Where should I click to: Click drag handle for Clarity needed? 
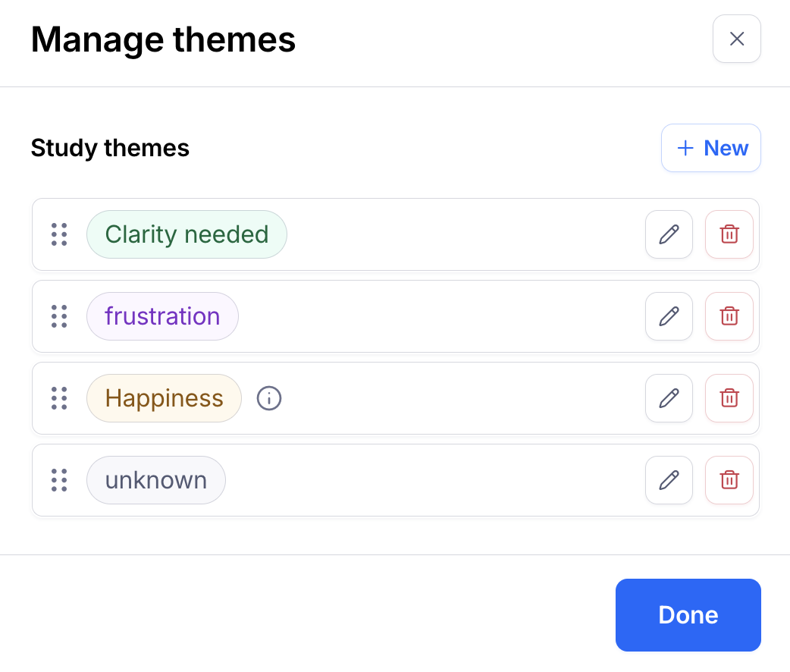(59, 234)
